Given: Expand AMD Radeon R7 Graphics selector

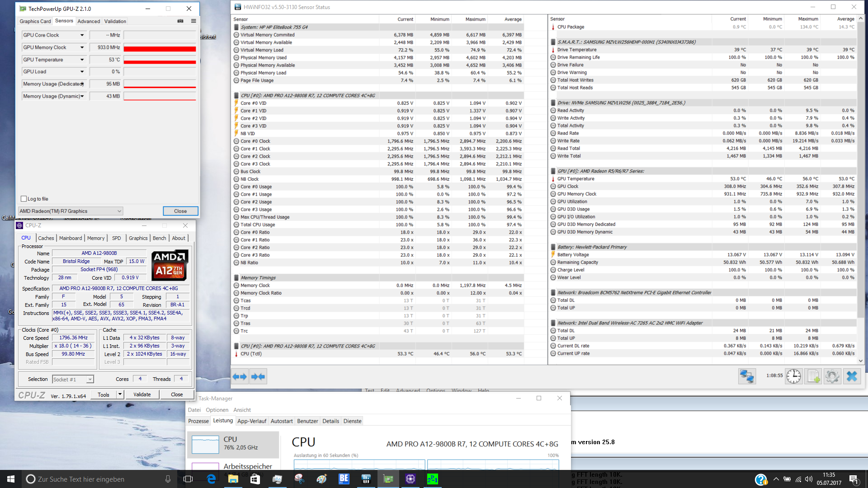Looking at the screenshot, I should click(119, 211).
